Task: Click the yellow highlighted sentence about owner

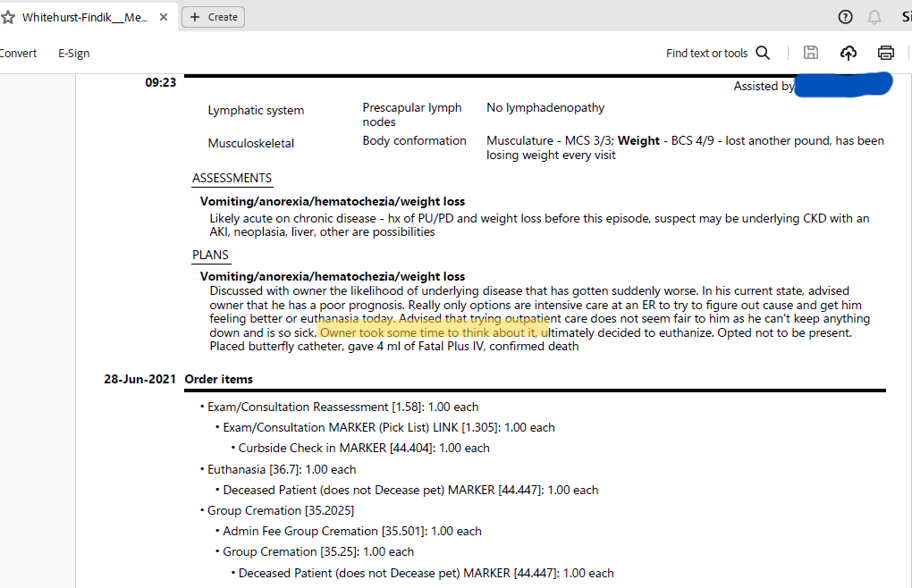Action: pyautogui.click(x=434, y=332)
